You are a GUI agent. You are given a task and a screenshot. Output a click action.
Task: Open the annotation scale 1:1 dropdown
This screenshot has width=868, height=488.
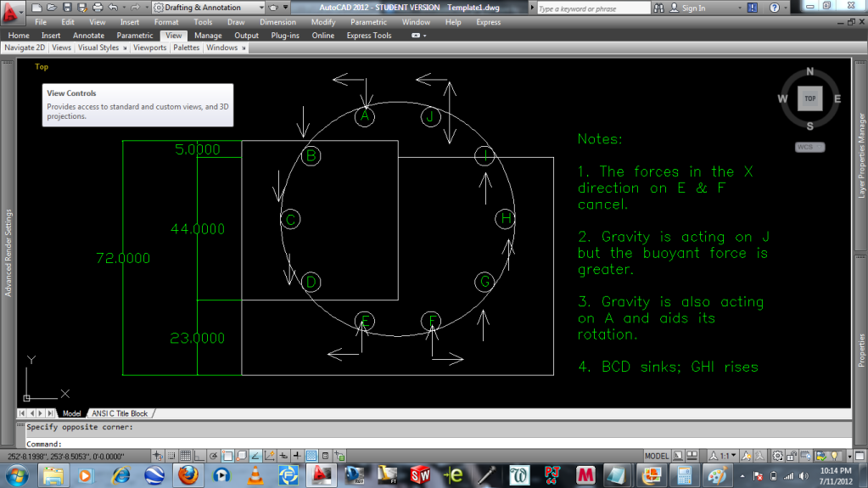(723, 456)
